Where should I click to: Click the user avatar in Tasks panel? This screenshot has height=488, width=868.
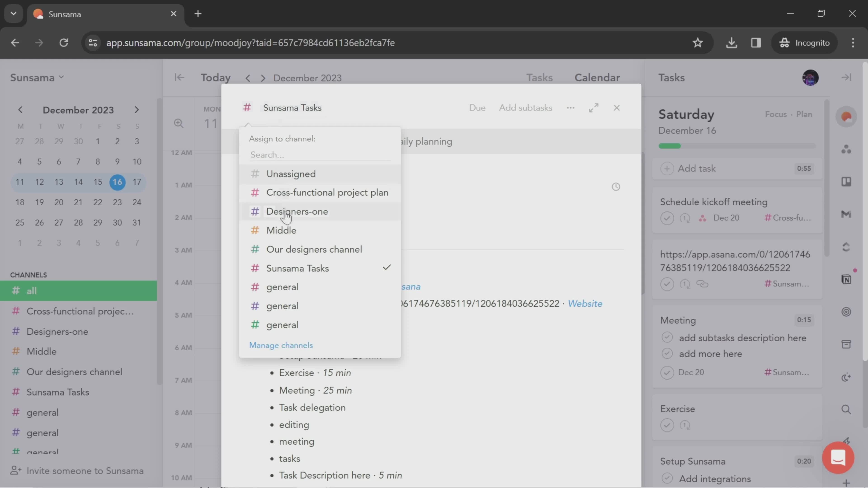(810, 78)
